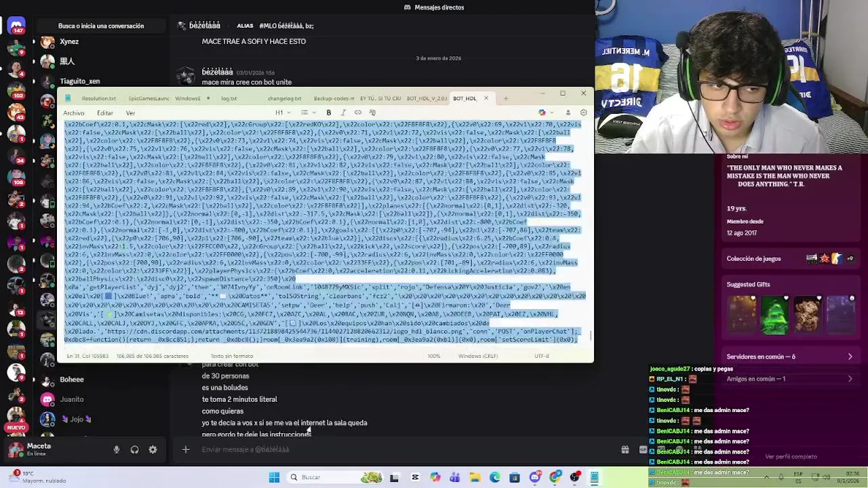Toggle Discord headphone deafen
The width and height of the screenshot is (868, 488).
point(134,449)
